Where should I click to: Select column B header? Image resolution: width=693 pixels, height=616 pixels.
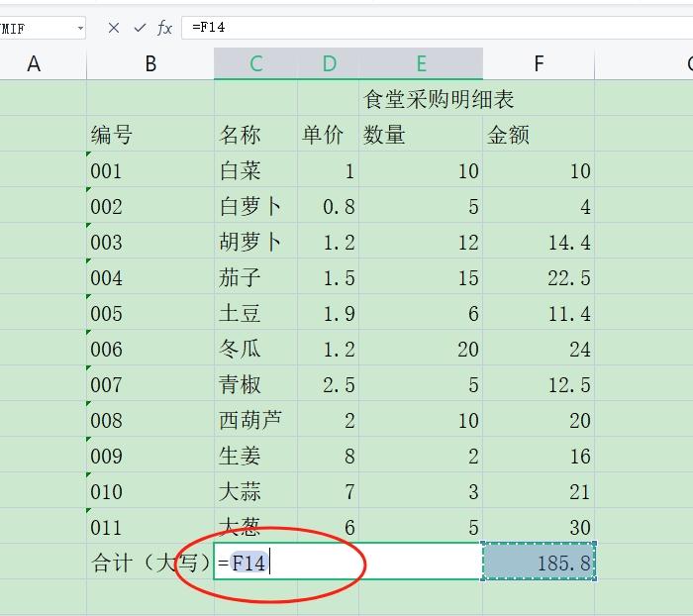pyautogui.click(x=150, y=63)
